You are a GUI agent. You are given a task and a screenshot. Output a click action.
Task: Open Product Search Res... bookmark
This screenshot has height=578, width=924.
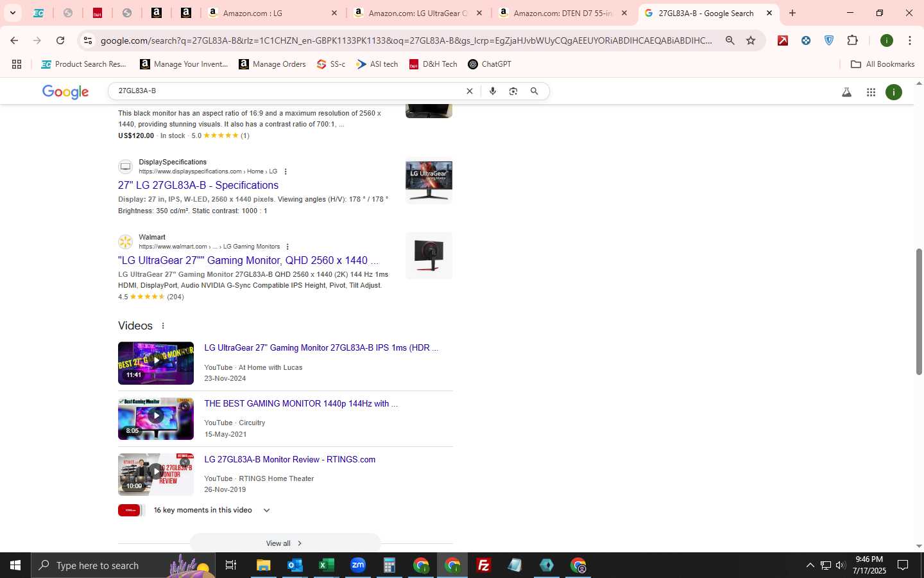pyautogui.click(x=83, y=64)
